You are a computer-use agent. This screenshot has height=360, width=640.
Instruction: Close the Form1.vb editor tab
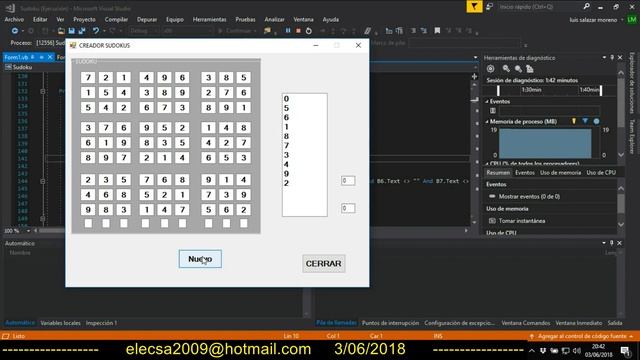(50, 57)
